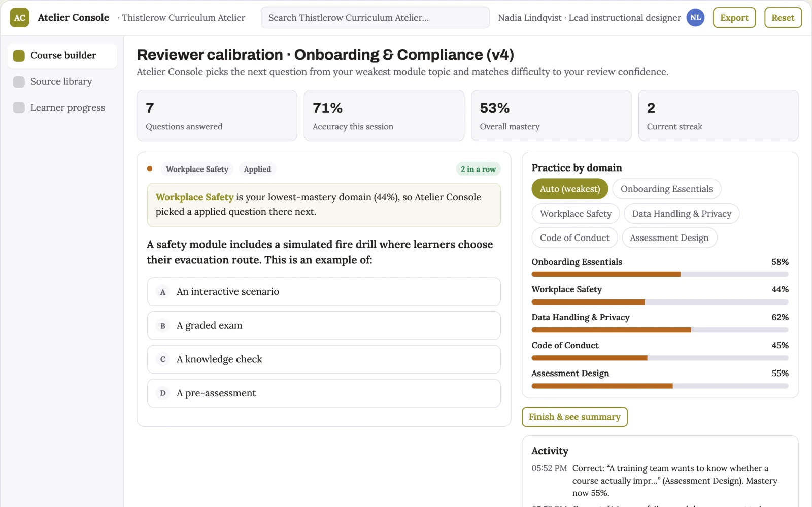Image resolution: width=812 pixels, height=507 pixels.
Task: Click the Data Handling & Privacy progress bar
Action: pos(660,330)
